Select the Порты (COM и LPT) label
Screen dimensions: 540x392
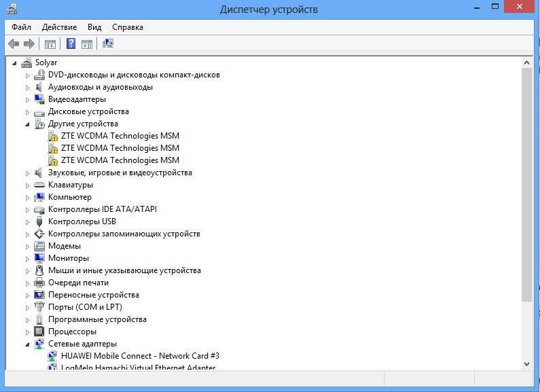[x=85, y=307]
